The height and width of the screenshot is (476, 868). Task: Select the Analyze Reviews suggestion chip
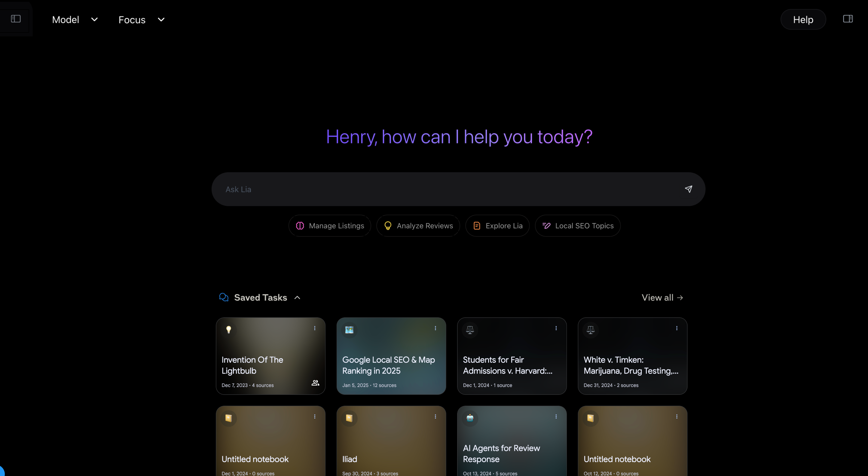(418, 226)
